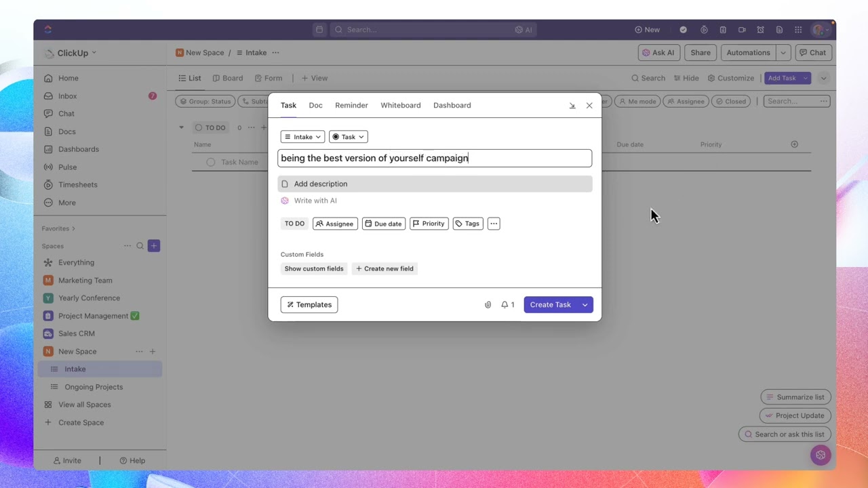The height and width of the screenshot is (488, 868).
Task: Toggle the Closed tasks filter
Action: click(730, 102)
